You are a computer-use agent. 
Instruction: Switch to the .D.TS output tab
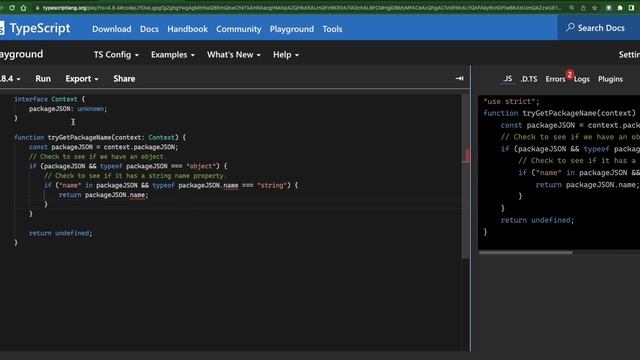click(529, 79)
